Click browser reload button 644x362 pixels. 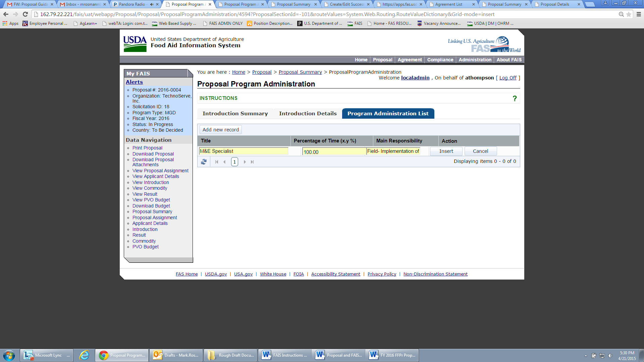(25, 14)
